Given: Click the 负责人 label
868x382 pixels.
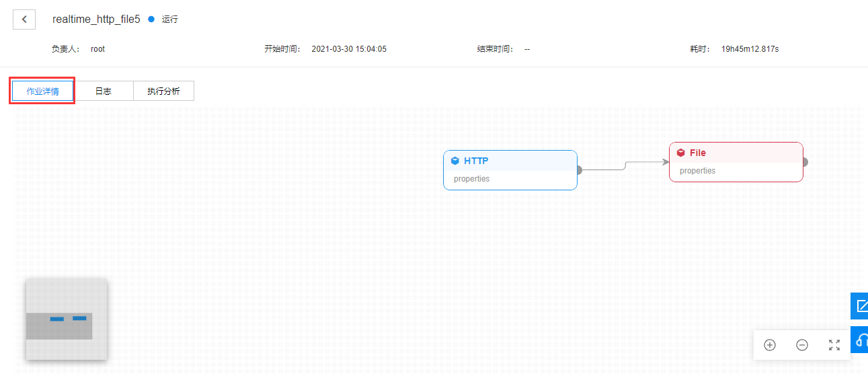Looking at the screenshot, I should tap(66, 49).
